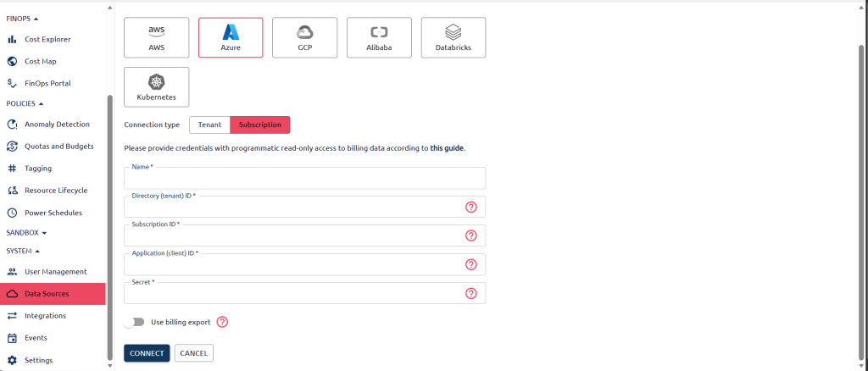This screenshot has height=371, width=868.
Task: Click the Settings gear icon
Action: pyautogui.click(x=12, y=360)
